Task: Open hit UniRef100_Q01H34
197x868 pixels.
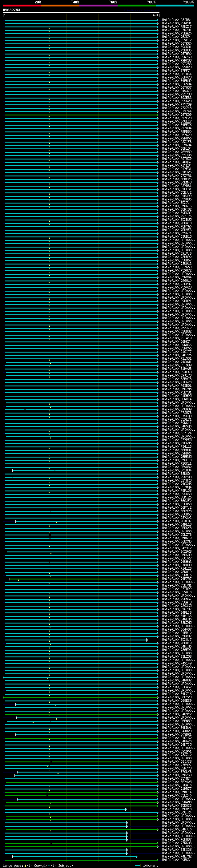Action: (176, 470)
